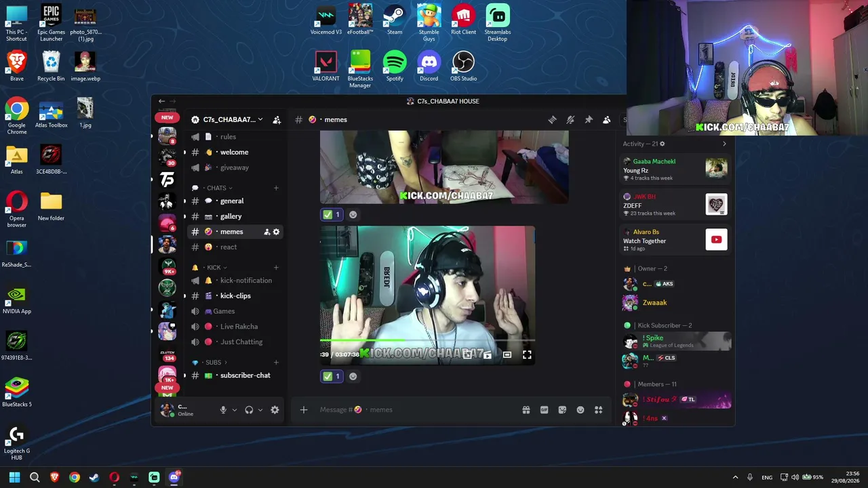This screenshot has height=488, width=868.
Task: Open Windows Start menu
Action: 15,477
